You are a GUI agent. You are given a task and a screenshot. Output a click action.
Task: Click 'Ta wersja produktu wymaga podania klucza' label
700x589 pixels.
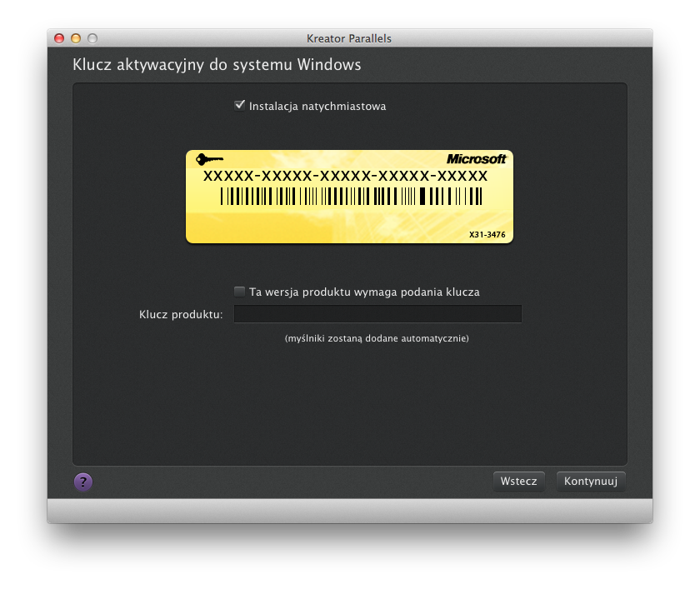pos(364,292)
